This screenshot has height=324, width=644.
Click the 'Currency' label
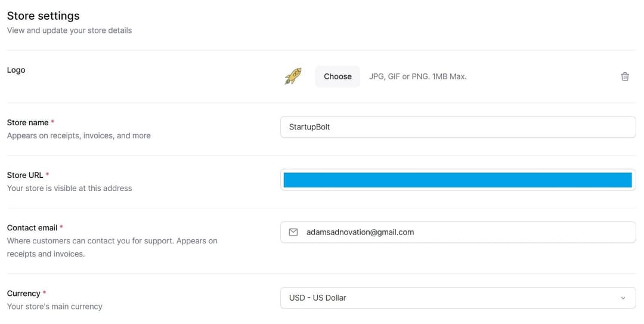pyautogui.click(x=23, y=294)
